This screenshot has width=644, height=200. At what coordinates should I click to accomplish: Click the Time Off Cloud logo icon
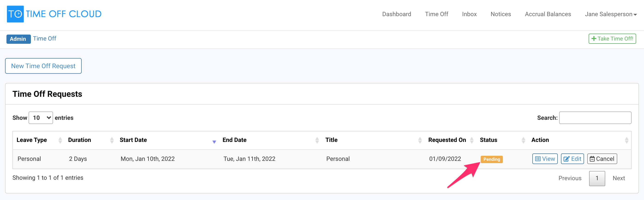[x=15, y=14]
